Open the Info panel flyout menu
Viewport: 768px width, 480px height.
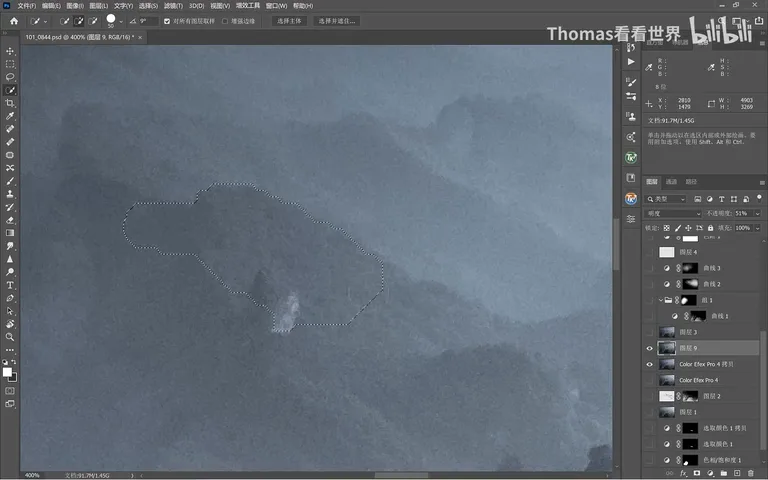(762, 43)
